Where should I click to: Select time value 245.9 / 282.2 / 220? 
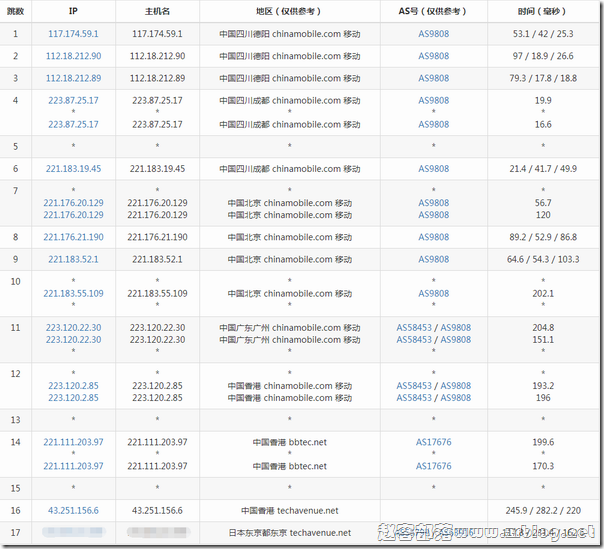tap(543, 510)
